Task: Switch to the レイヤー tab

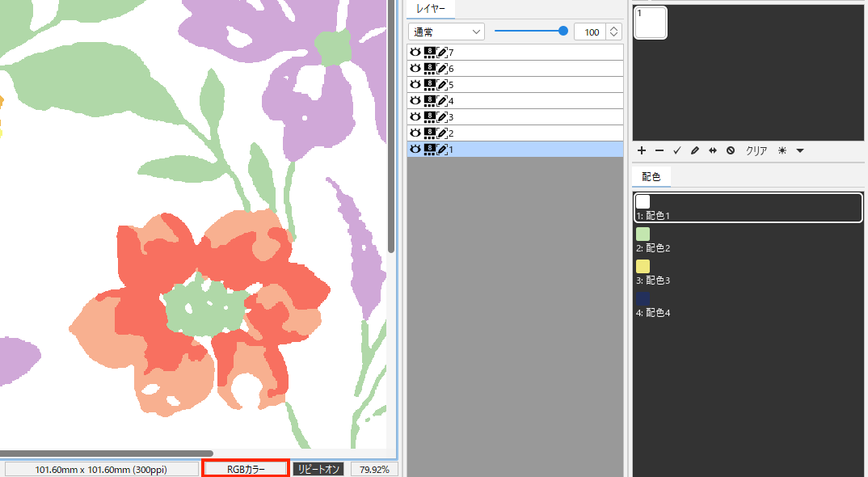Action: pyautogui.click(x=430, y=9)
